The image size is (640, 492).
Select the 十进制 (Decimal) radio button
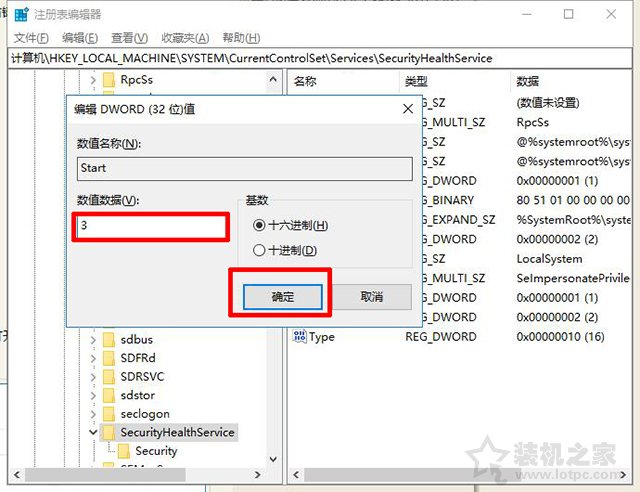[260, 250]
